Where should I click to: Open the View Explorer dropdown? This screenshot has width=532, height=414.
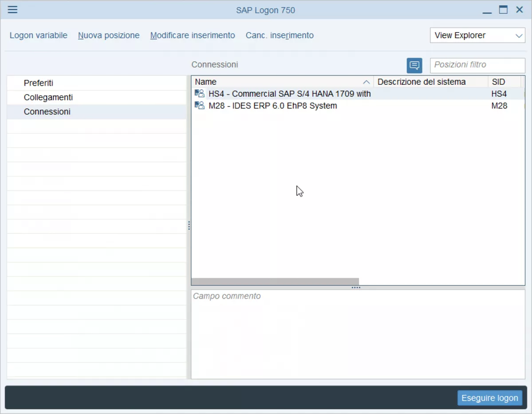477,35
